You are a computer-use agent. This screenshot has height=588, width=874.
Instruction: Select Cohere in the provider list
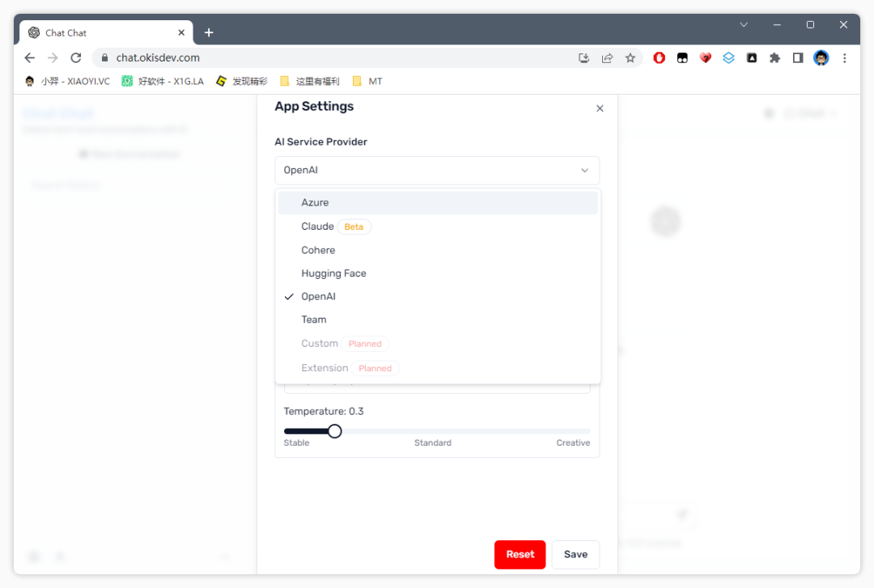pyautogui.click(x=438, y=250)
